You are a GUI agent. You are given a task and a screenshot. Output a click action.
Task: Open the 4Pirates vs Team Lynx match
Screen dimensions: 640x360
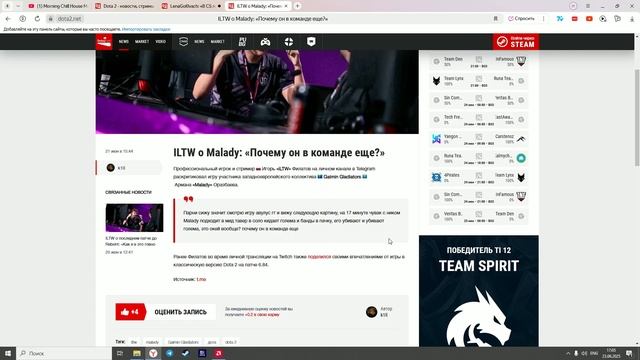[x=478, y=178]
